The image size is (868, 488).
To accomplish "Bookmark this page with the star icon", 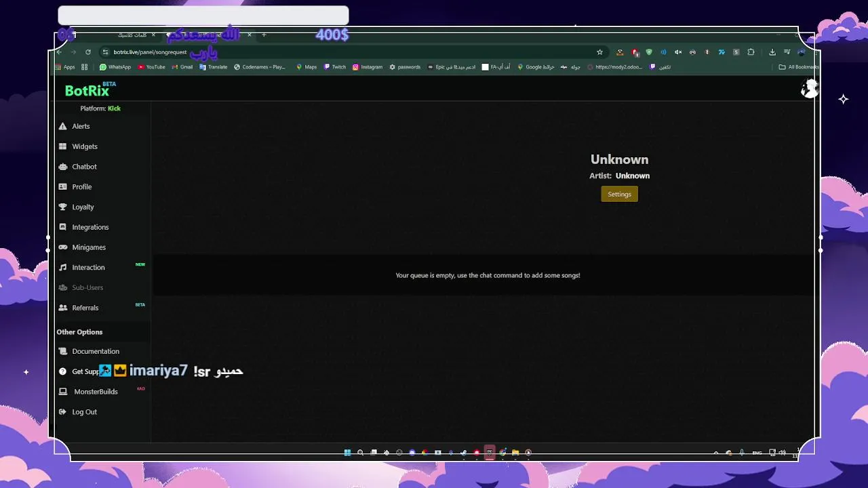I will click(599, 52).
